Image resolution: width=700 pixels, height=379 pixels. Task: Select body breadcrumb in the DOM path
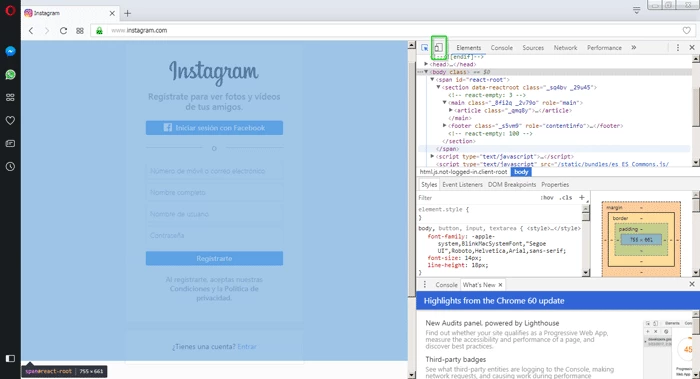coord(521,172)
